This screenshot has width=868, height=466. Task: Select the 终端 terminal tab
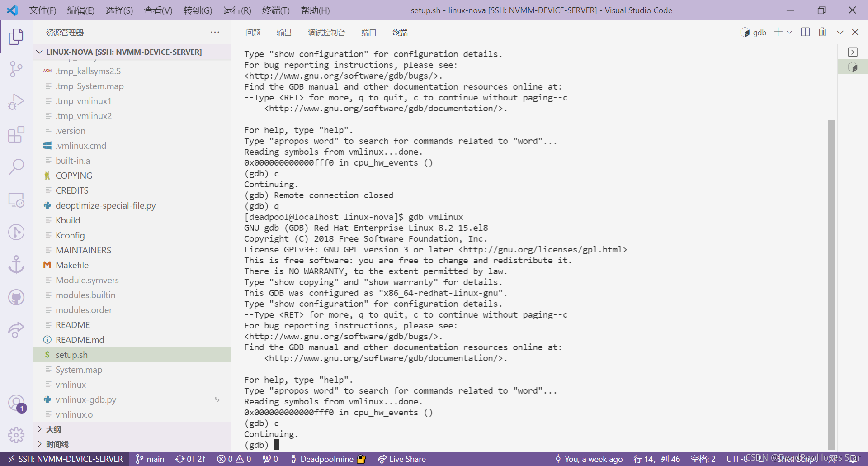coord(400,33)
